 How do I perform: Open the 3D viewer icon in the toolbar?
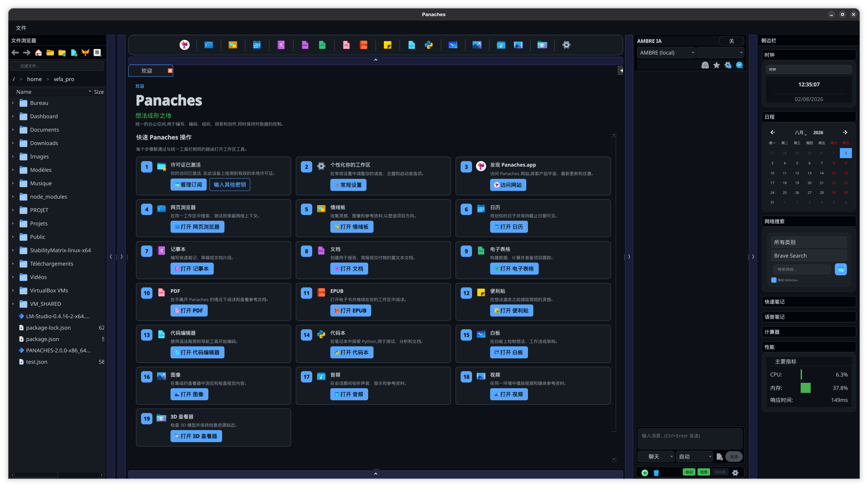tap(542, 45)
